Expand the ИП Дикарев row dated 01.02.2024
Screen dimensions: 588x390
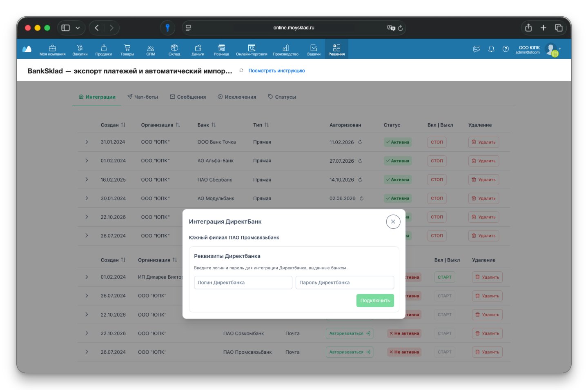coord(87,277)
